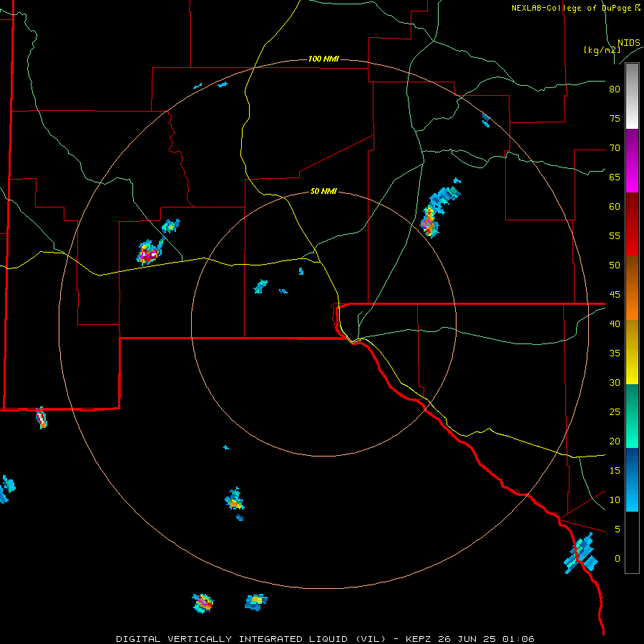
Task: Click the scale value 65
Action: tap(615, 177)
